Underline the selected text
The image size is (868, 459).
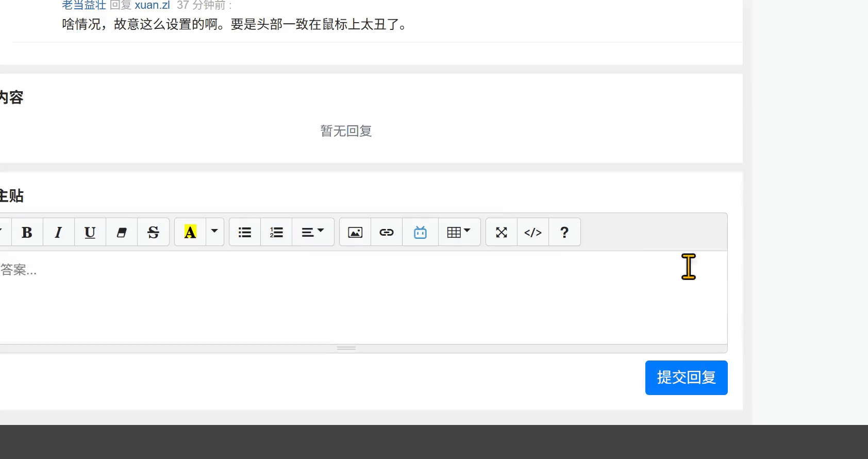[x=90, y=233]
